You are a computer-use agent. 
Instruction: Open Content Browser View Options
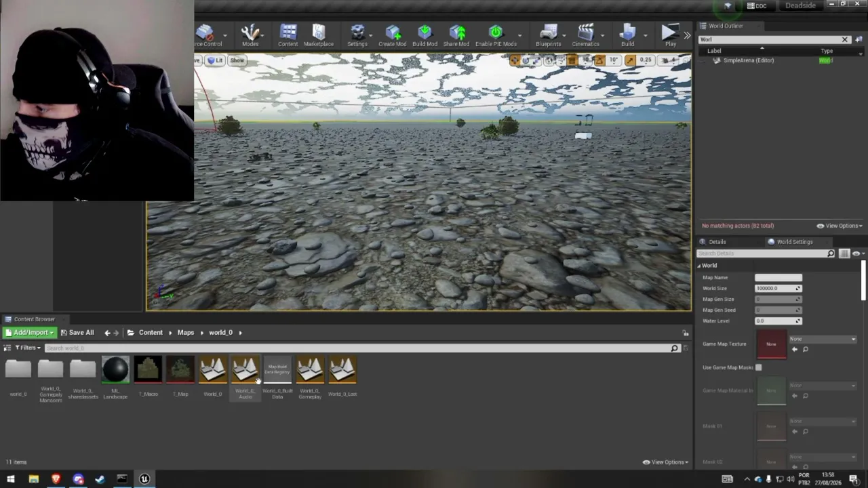click(665, 462)
